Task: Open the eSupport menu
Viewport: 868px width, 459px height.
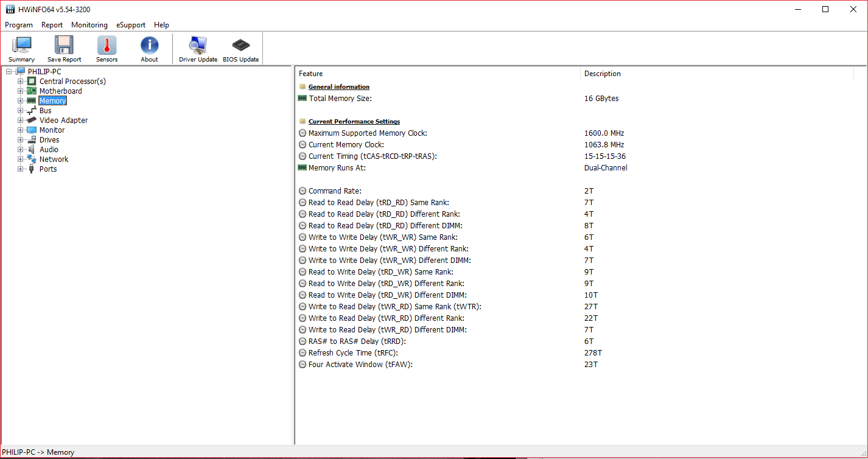Action: 131,25
